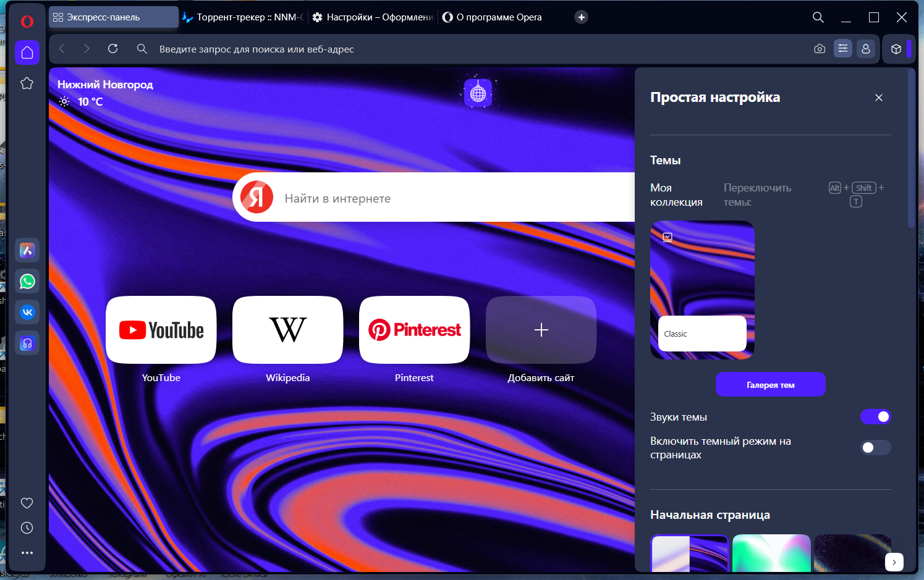Screen dimensions: 924x580
Task: Search open tabs with magnifier icon
Action: (x=818, y=17)
